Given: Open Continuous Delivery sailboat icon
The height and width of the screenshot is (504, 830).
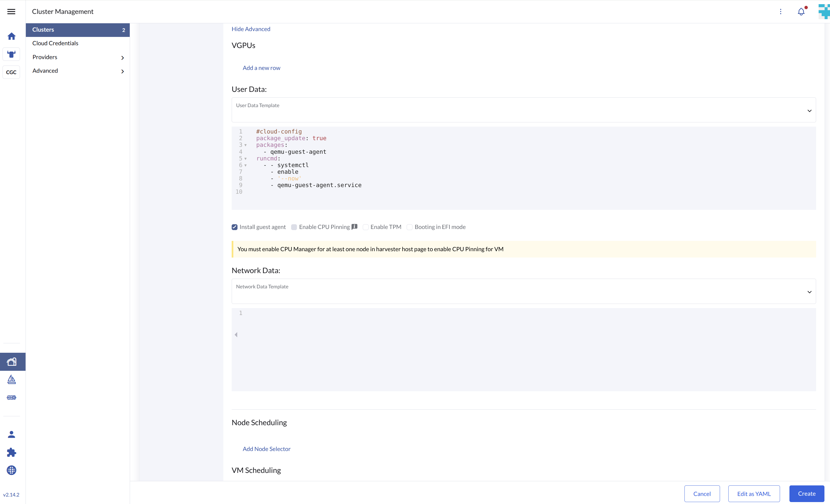Looking at the screenshot, I should click(11, 379).
